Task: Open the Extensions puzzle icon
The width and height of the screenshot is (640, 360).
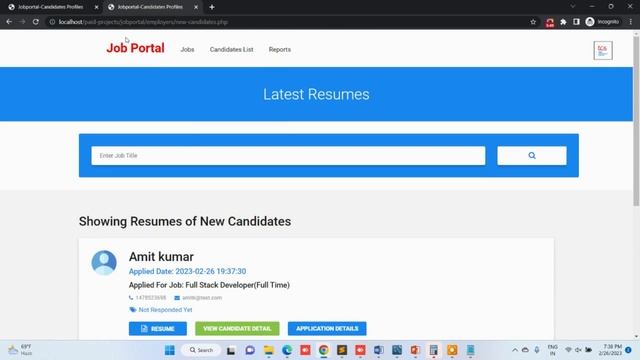Action: coord(563,22)
